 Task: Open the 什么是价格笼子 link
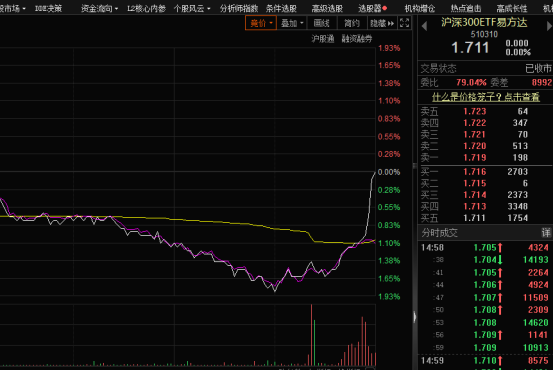[486, 96]
